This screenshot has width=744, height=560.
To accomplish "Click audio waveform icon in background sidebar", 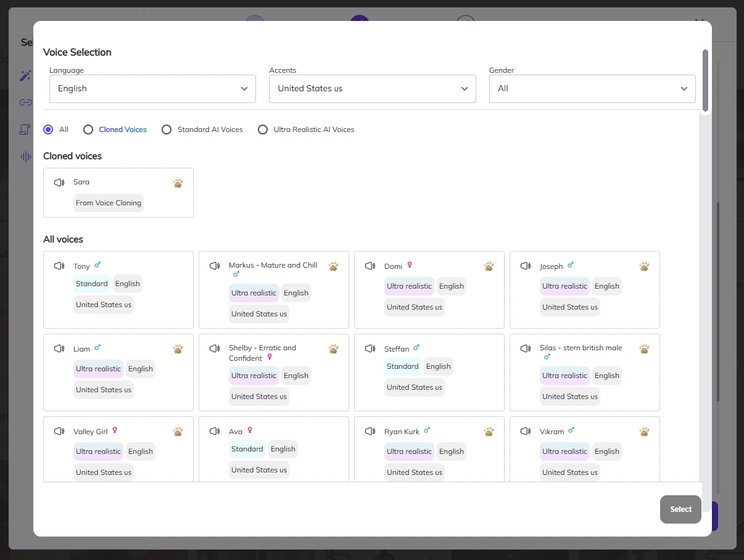I will (25, 157).
